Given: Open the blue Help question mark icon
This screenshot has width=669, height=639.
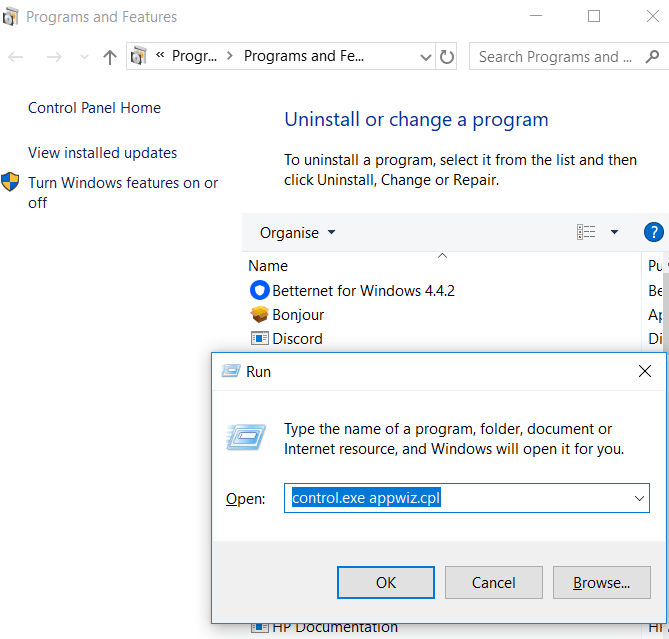Looking at the screenshot, I should 654,232.
